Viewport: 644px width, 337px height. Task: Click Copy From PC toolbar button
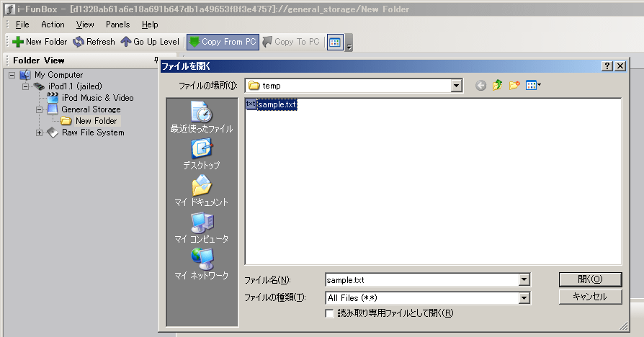point(222,42)
